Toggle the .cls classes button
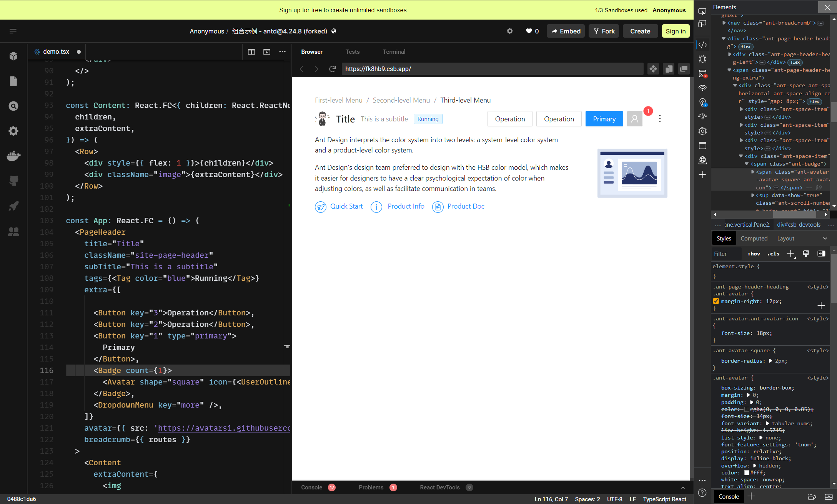 click(x=773, y=254)
